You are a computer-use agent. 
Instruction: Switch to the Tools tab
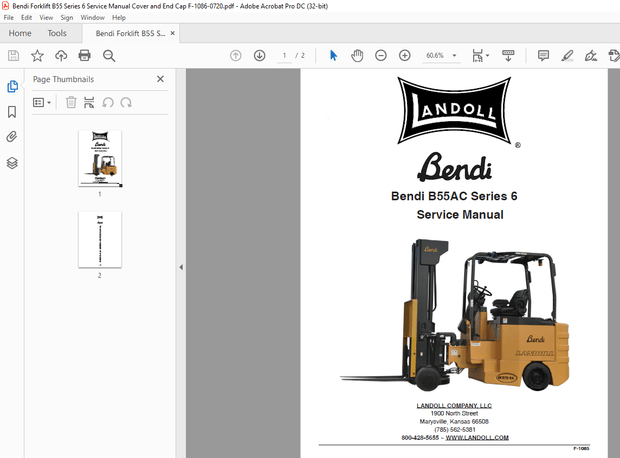tap(57, 33)
